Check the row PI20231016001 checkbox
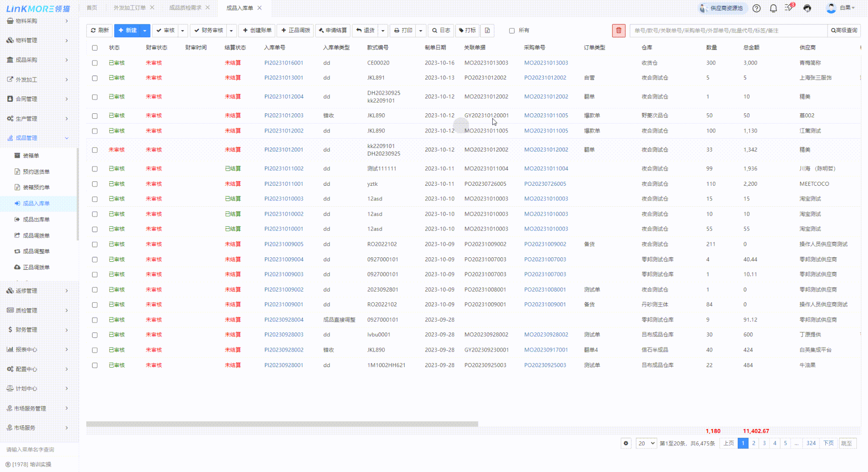The image size is (868, 472). (95, 63)
